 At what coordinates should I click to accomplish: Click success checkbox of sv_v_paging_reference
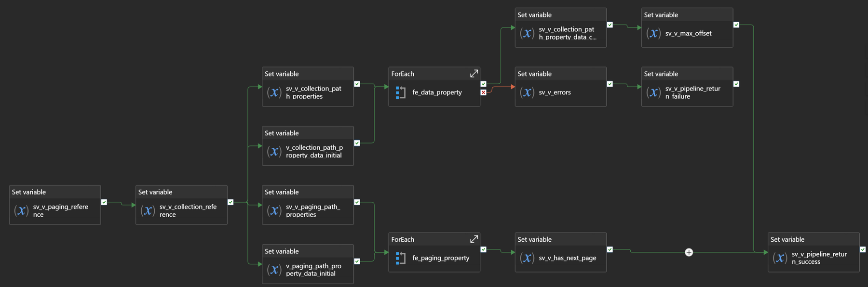pos(104,202)
